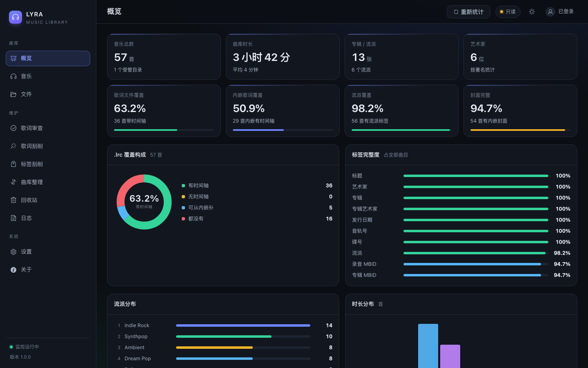Image resolution: width=588 pixels, height=368 pixels.
Task: Click the "可从内嵌补" legend label
Action: pyautogui.click(x=201, y=208)
